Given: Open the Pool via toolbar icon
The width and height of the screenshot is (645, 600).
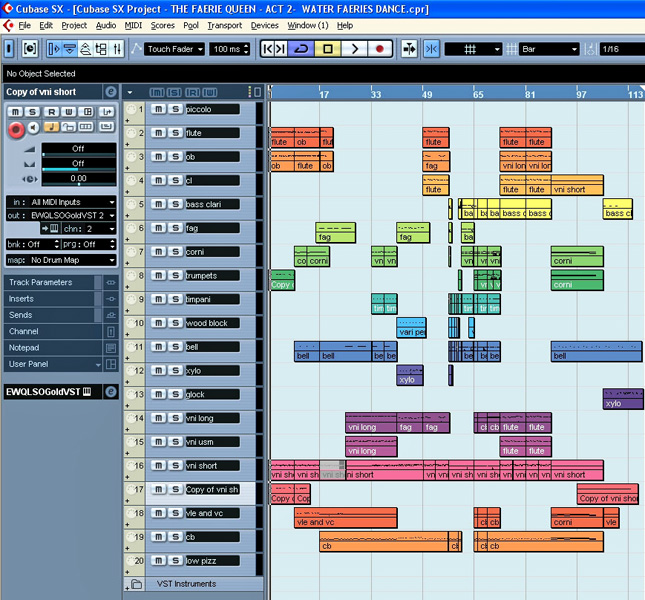Looking at the screenshot, I should pyautogui.click(x=101, y=49).
